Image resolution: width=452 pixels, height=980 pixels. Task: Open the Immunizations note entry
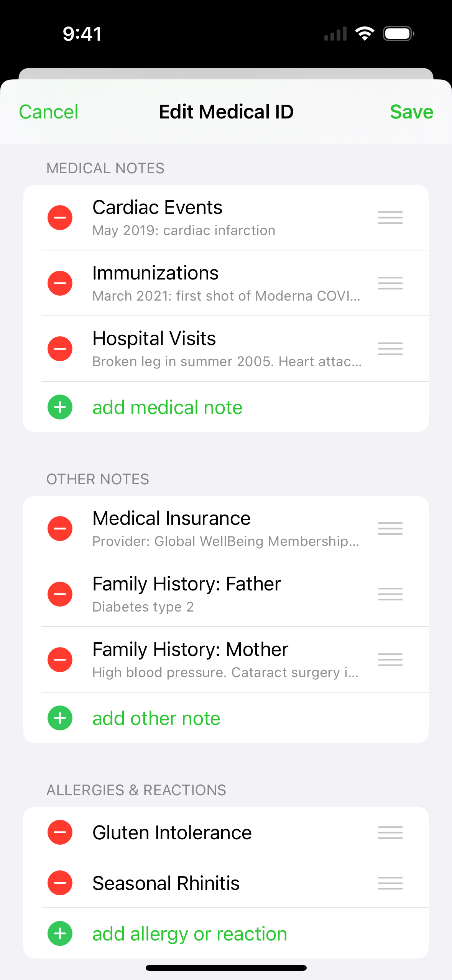226,283
